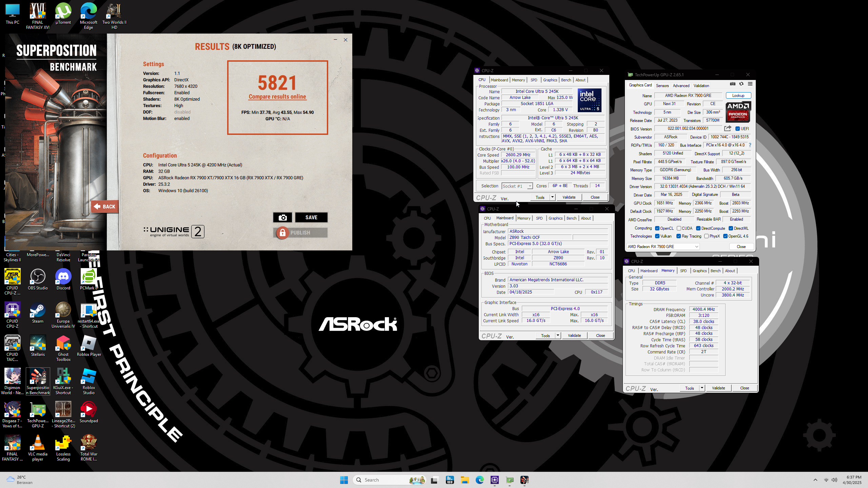868x488 pixels.
Task: Expand Tools arrow in the Memory CPU-Z window
Action: pyautogui.click(x=702, y=388)
